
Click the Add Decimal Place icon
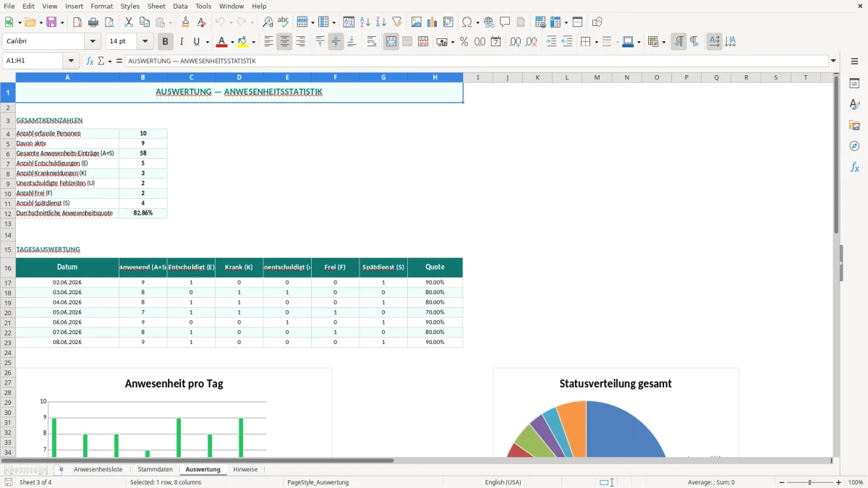click(x=516, y=42)
